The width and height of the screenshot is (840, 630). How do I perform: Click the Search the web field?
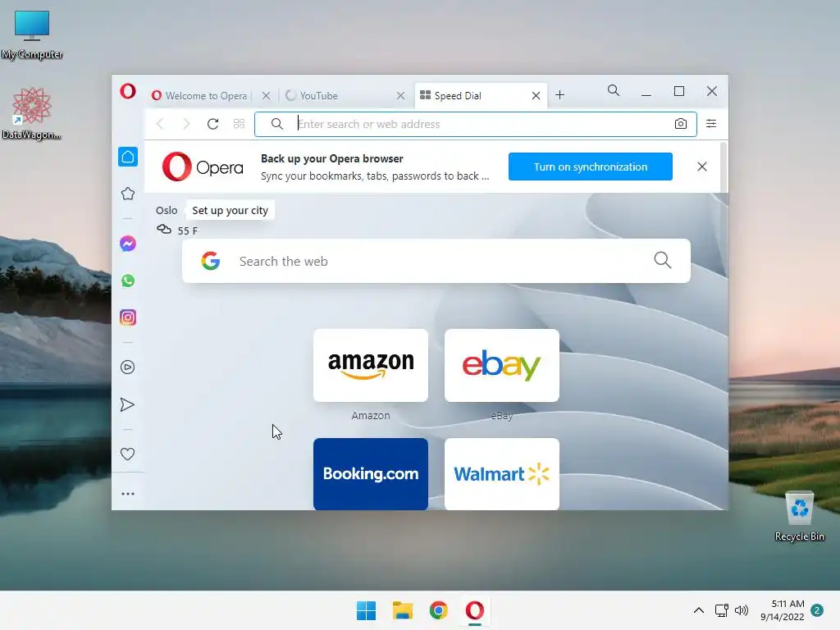point(436,261)
